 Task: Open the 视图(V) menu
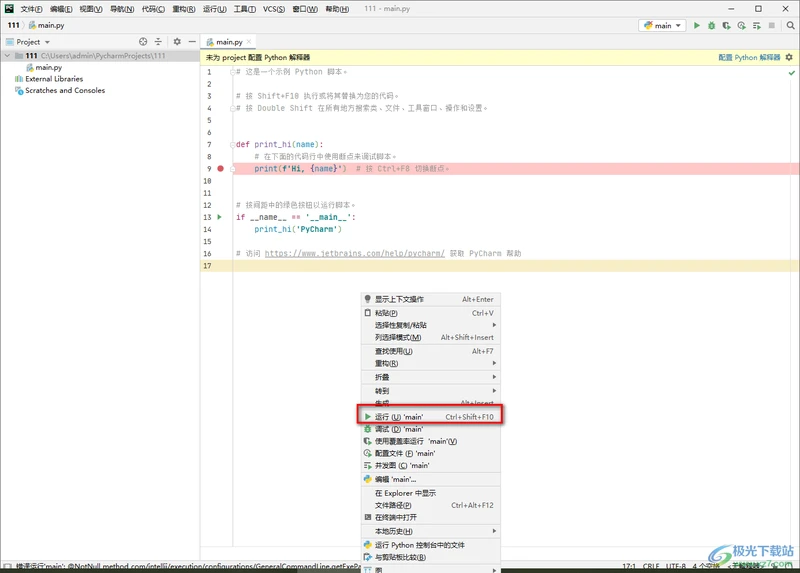[x=91, y=9]
